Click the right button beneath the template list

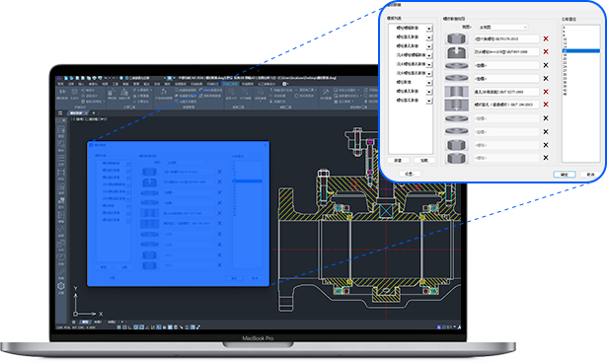coord(424,160)
